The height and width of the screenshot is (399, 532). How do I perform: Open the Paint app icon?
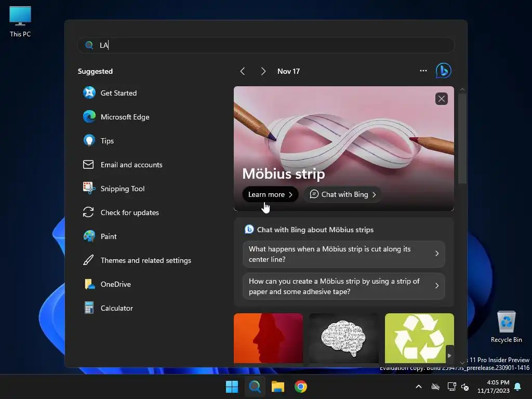89,236
